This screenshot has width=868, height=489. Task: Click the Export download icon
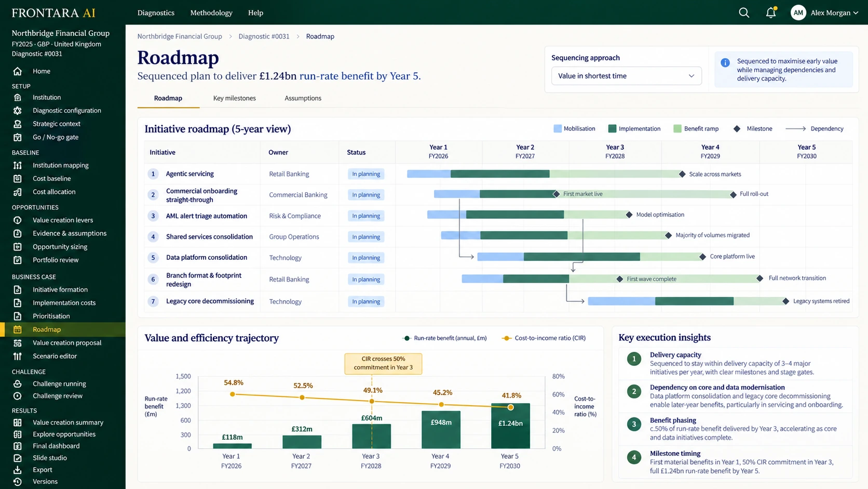[x=18, y=470]
